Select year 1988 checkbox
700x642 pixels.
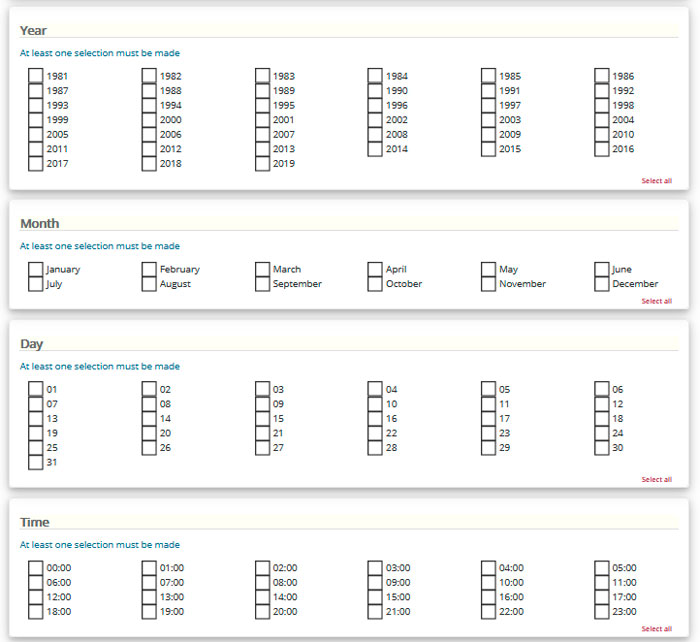tap(149, 90)
